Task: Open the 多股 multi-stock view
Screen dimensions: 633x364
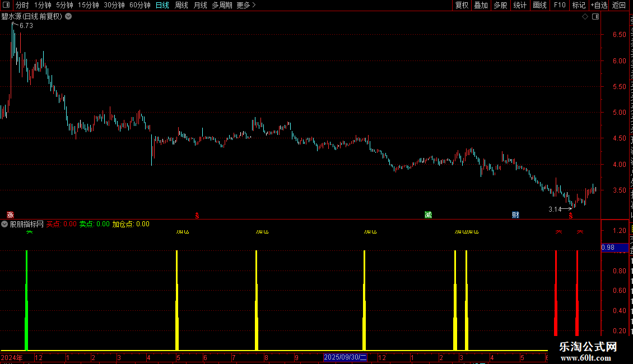Action: point(500,5)
